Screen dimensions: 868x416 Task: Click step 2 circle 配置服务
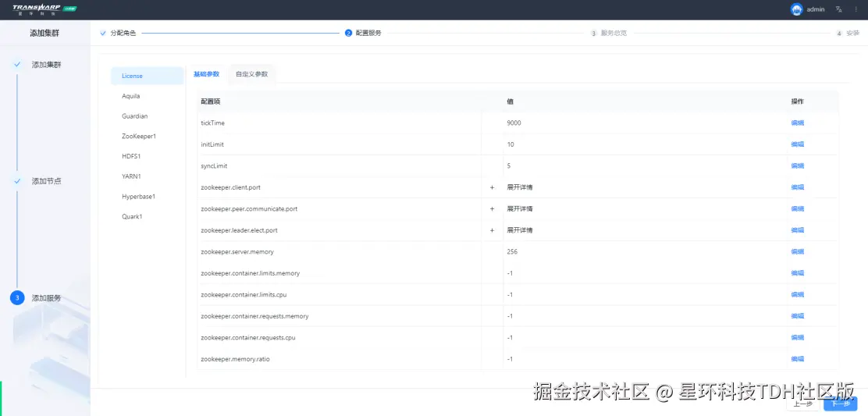tap(348, 34)
